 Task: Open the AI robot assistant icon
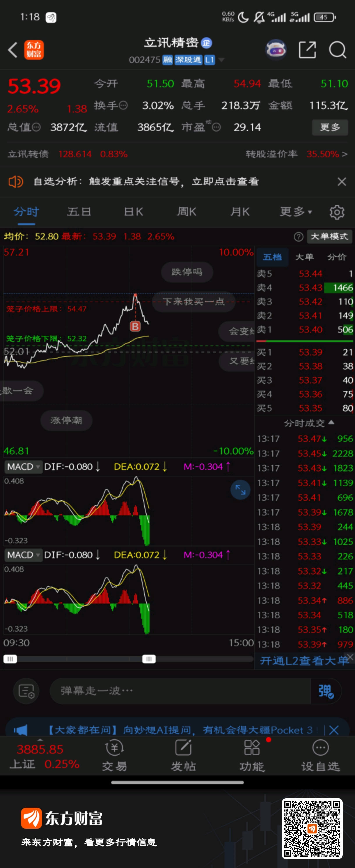276,50
